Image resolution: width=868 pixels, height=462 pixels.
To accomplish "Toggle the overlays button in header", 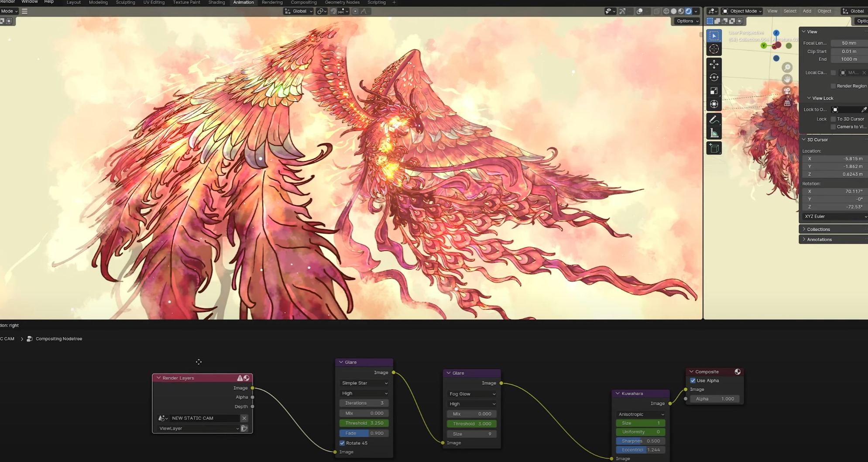I will (640, 11).
